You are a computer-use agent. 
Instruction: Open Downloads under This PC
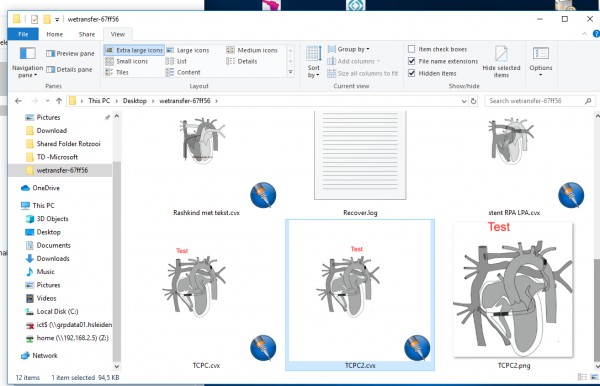[53, 259]
